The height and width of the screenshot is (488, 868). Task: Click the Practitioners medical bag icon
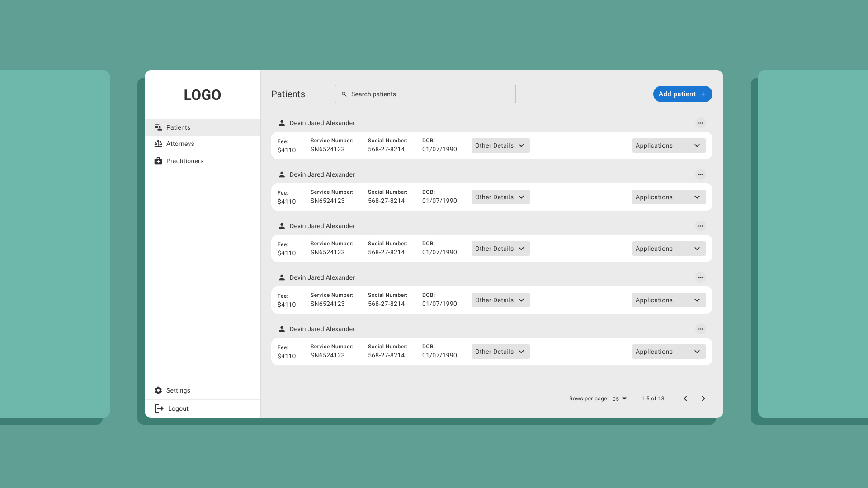(x=158, y=161)
